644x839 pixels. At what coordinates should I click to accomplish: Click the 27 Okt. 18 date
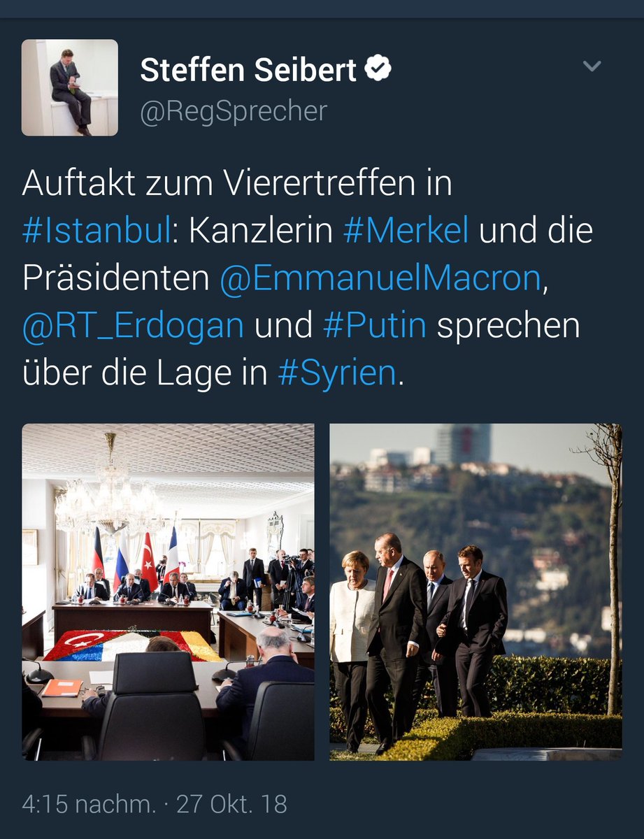231,804
